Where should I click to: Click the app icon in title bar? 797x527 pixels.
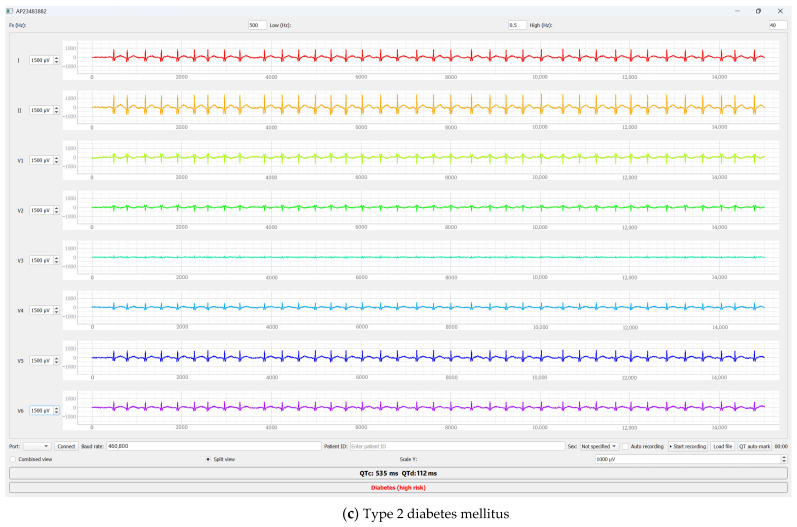coord(10,11)
